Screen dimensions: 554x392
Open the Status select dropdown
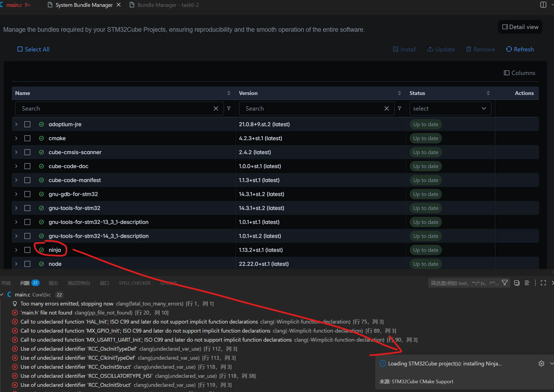point(450,108)
